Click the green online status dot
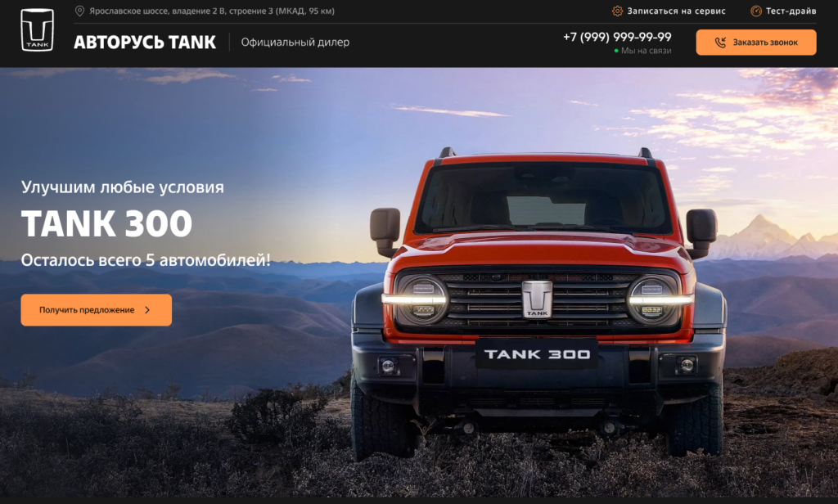This screenshot has width=838, height=504. [x=616, y=51]
